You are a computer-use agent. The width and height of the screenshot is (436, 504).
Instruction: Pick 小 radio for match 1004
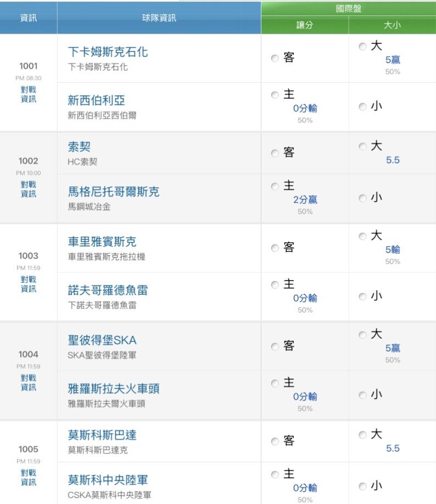click(362, 395)
